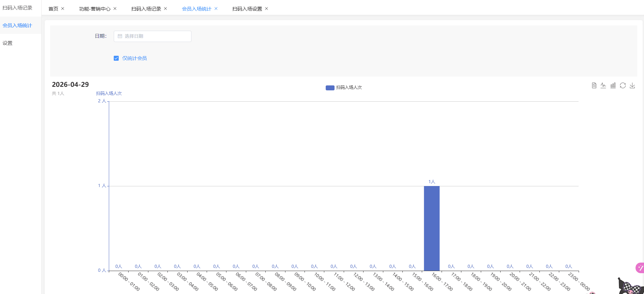
Task: Open 设置 in the left sidebar
Action: click(x=7, y=43)
